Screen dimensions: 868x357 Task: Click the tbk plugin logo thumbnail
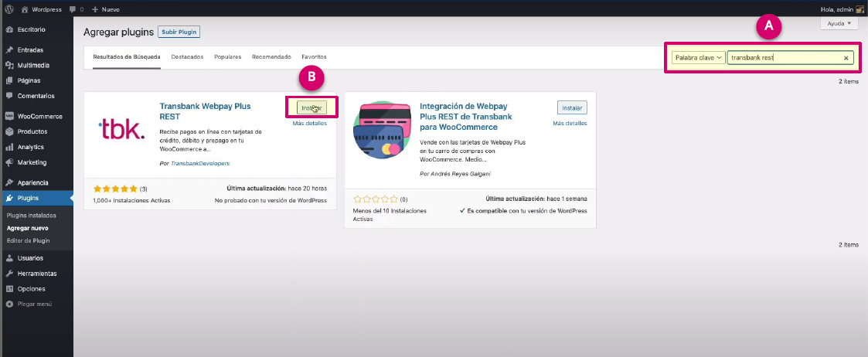pos(122,130)
